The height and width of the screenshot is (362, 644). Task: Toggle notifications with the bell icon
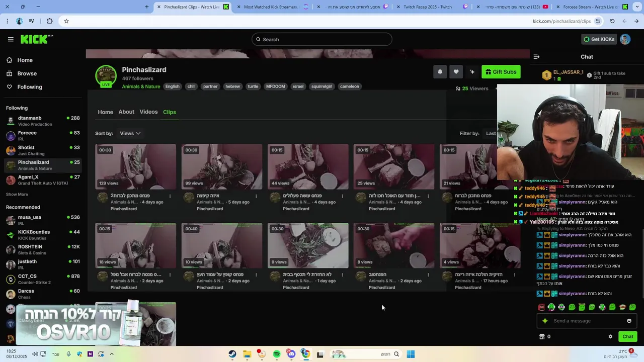(440, 72)
